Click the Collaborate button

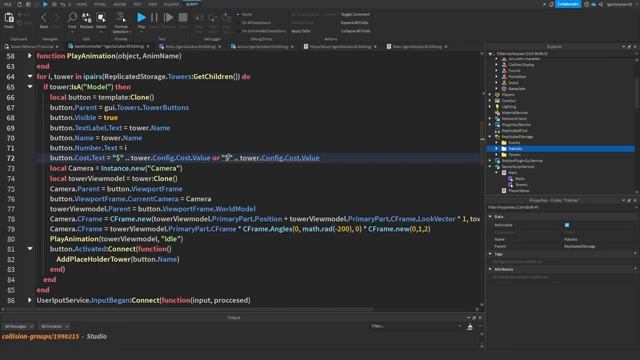[x=568, y=4]
